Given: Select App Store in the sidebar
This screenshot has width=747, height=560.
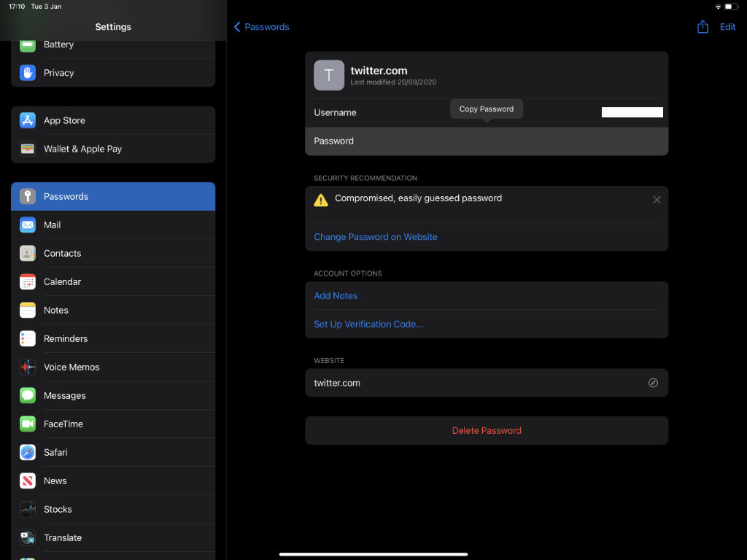Looking at the screenshot, I should coord(113,120).
